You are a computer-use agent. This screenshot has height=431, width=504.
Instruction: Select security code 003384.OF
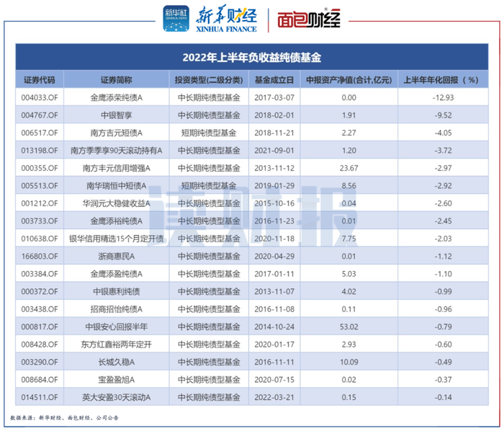(x=40, y=274)
